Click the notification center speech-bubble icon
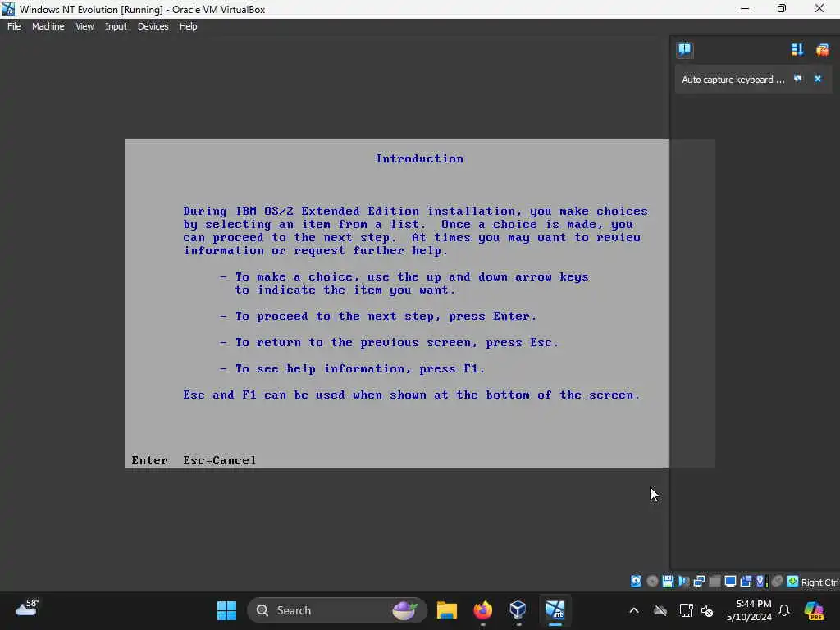This screenshot has height=630, width=840. coord(685,50)
